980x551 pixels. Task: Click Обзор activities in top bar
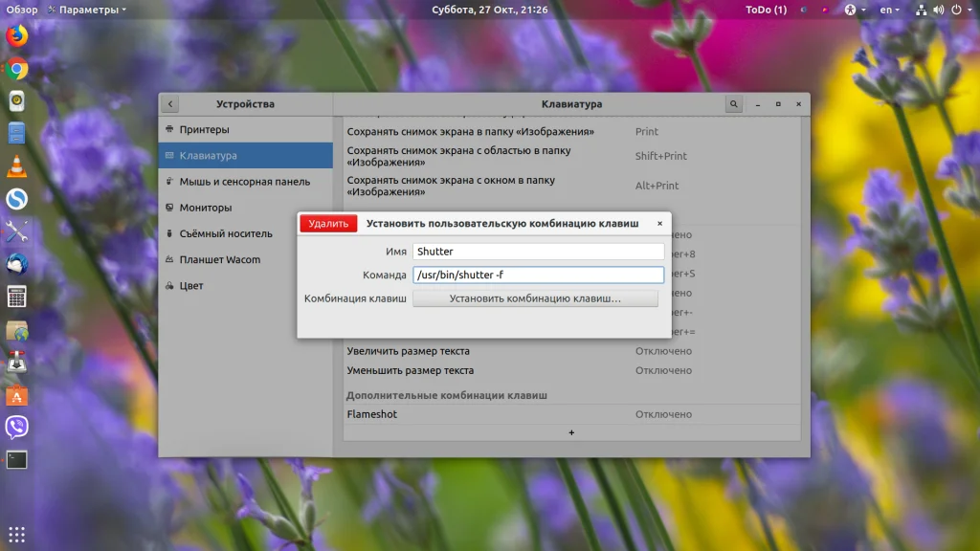[x=22, y=10]
